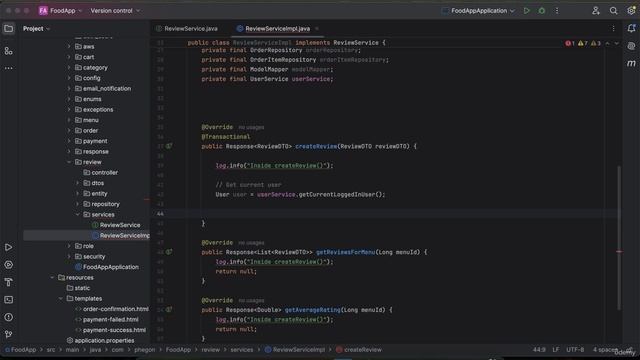The height and width of the screenshot is (360, 640).
Task: Click the red error stripe marker
Action: [619, 252]
